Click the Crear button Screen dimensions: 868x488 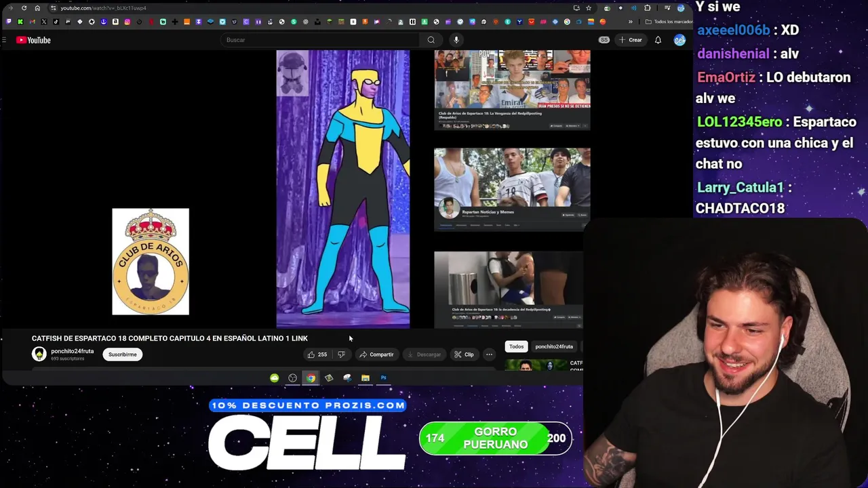630,40
